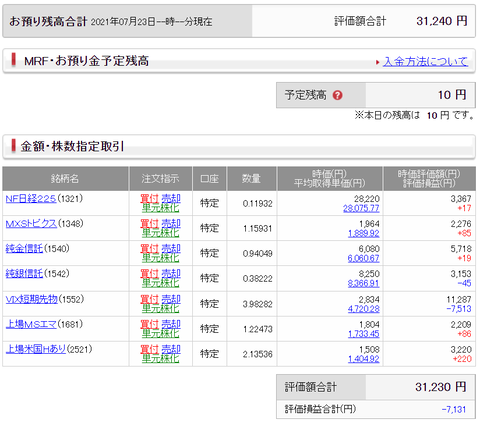This screenshot has width=480, height=423.
Task: Click 単元株化 for 純金信託
Action: pyautogui.click(x=160, y=258)
